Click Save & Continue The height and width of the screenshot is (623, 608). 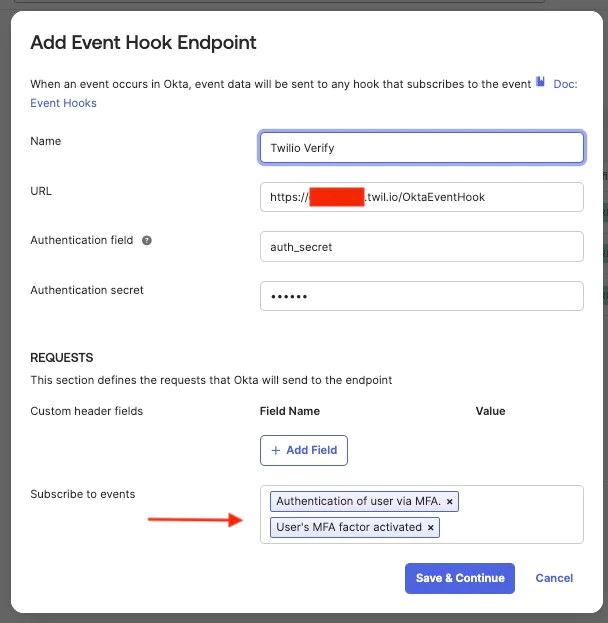[460, 578]
